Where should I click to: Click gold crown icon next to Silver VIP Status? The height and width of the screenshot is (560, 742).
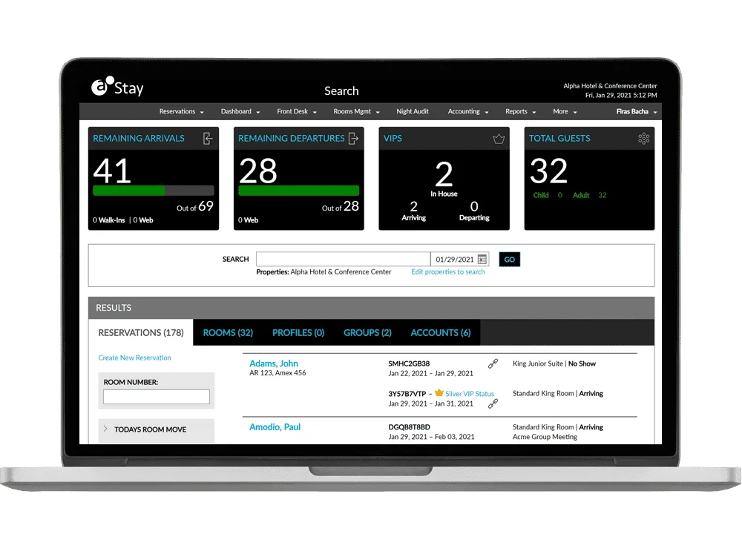(439, 393)
